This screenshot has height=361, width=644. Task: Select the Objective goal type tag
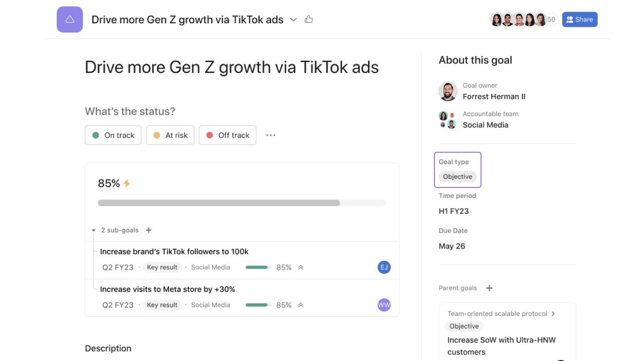point(457,177)
